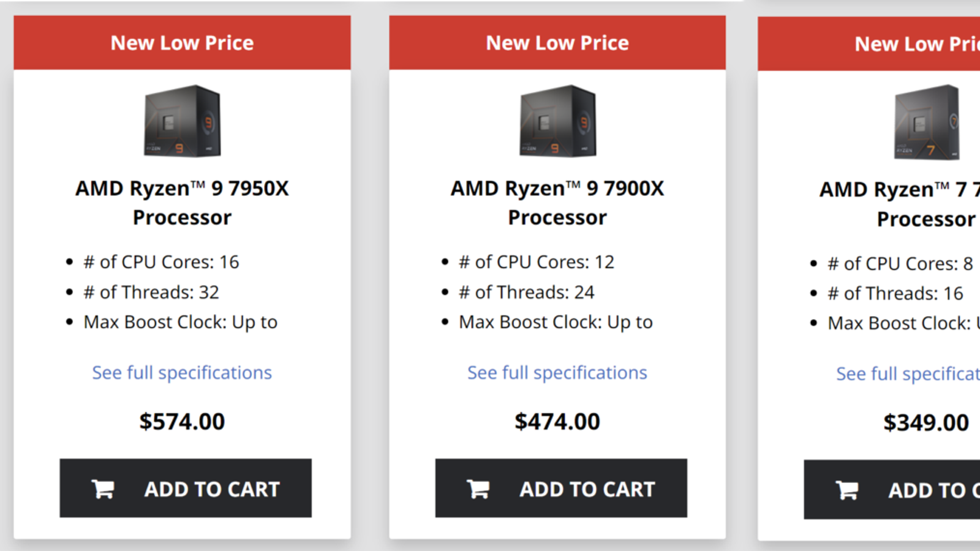Click the Ryzen 7 processor box image
This screenshot has height=551, width=980.
click(x=926, y=122)
